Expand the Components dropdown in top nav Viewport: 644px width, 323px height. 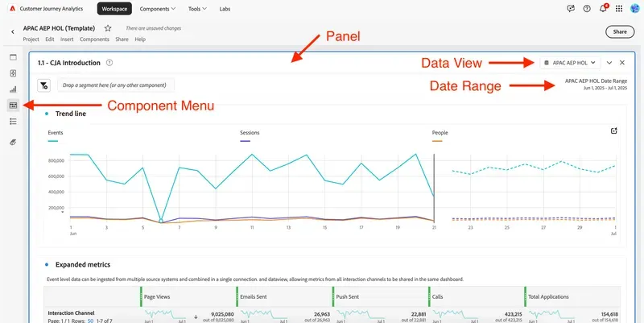click(x=158, y=9)
